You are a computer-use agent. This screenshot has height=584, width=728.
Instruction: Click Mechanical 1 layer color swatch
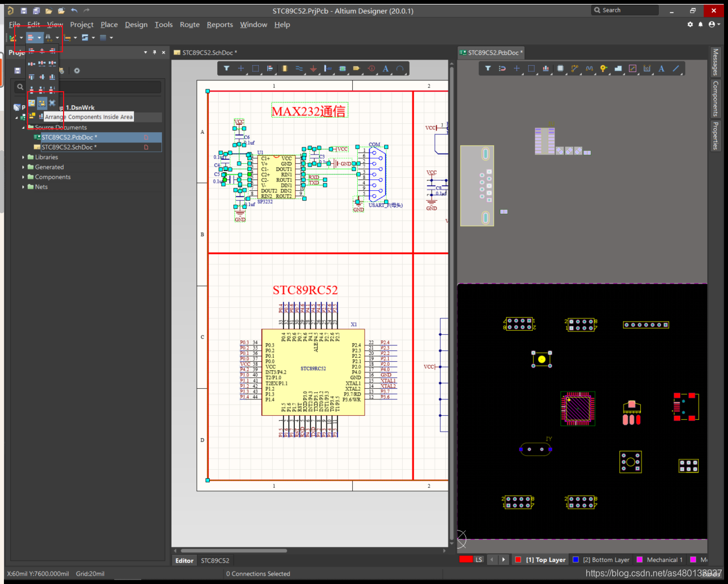(640, 560)
